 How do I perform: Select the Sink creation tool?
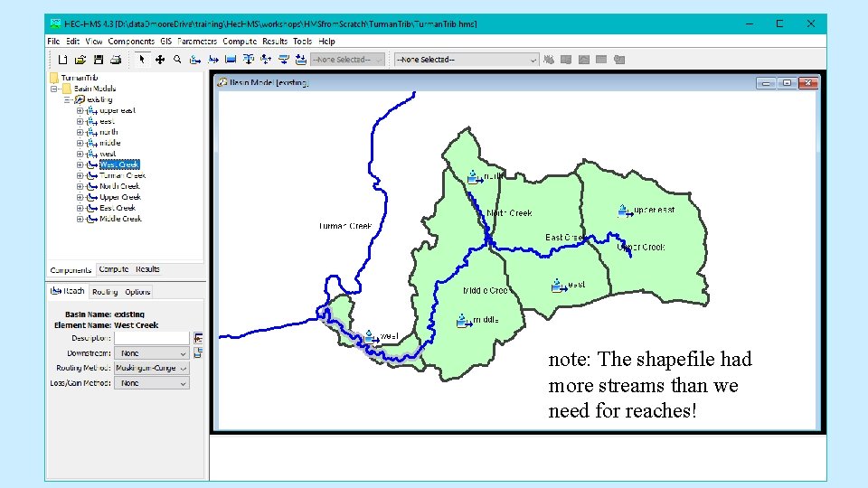tap(300, 60)
